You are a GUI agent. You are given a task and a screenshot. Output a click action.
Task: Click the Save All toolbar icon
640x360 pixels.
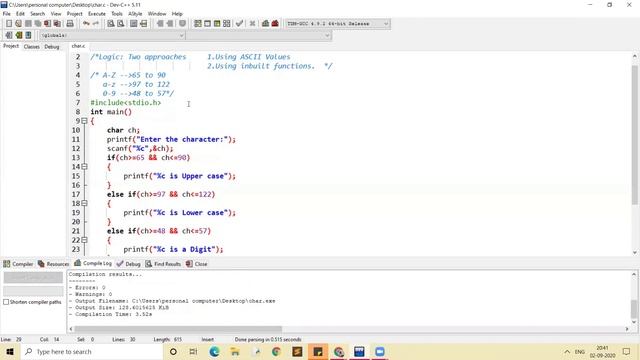[38, 24]
